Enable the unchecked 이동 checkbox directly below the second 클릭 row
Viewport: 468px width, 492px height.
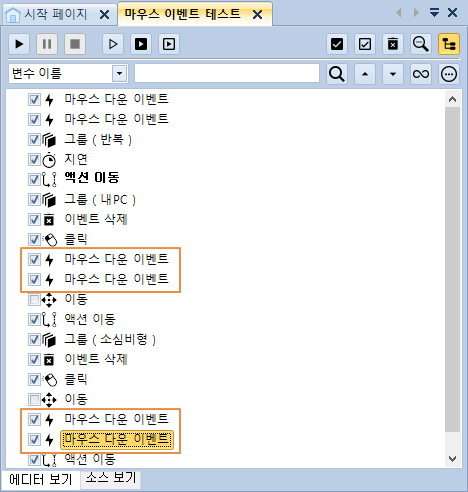pos(34,399)
